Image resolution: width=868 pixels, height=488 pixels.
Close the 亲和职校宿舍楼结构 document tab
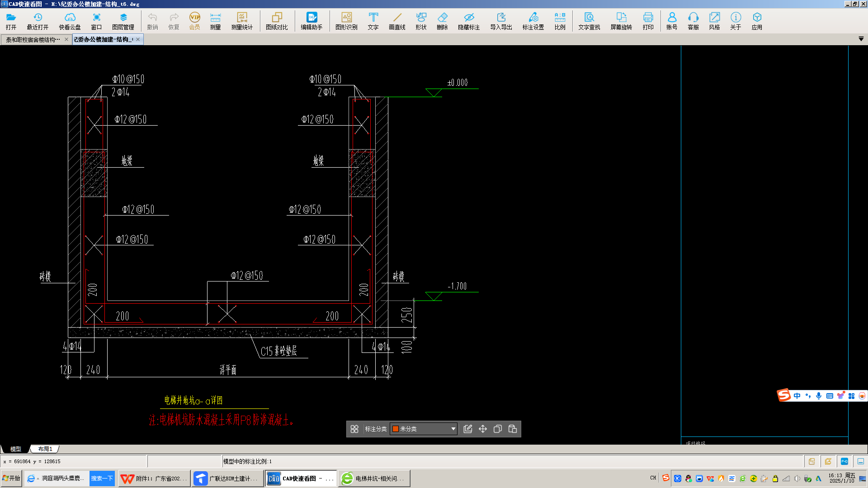66,40
